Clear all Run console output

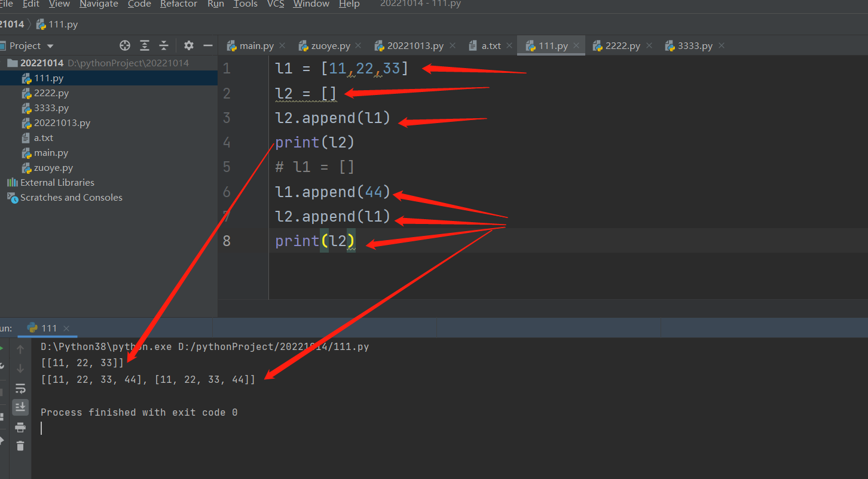click(x=20, y=446)
